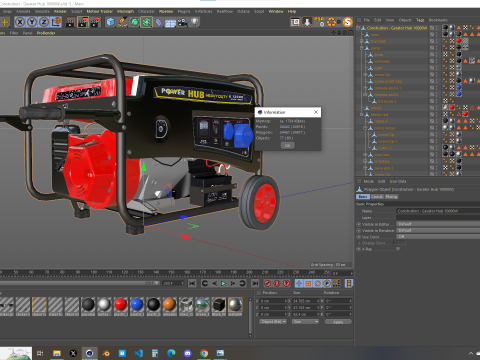Click the green cloner generator icon
This screenshot has height=360, width=480.
click(x=146, y=22)
